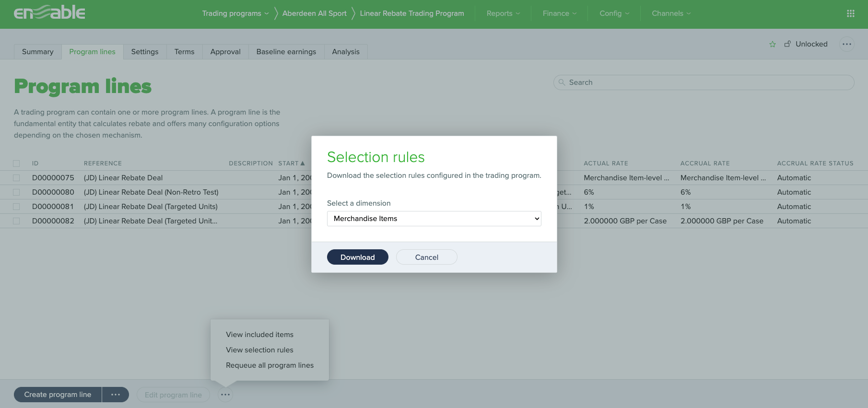Check the box for D00000081
The height and width of the screenshot is (408, 868).
(16, 207)
